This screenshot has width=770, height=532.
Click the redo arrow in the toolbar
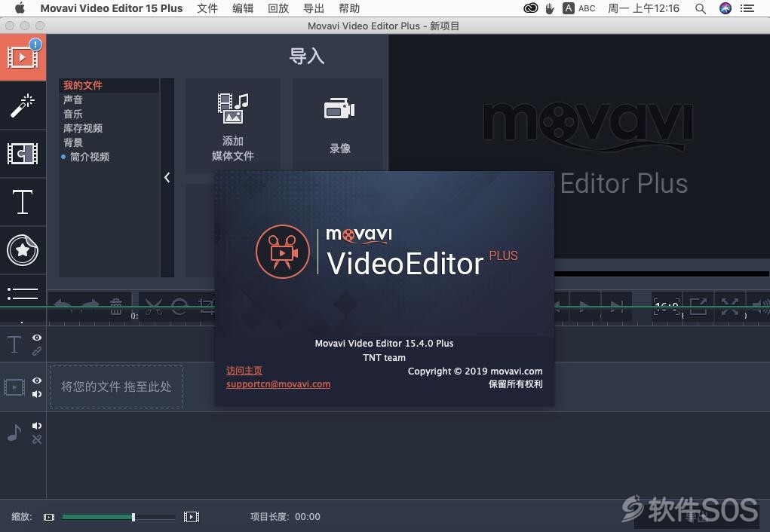tap(90, 306)
